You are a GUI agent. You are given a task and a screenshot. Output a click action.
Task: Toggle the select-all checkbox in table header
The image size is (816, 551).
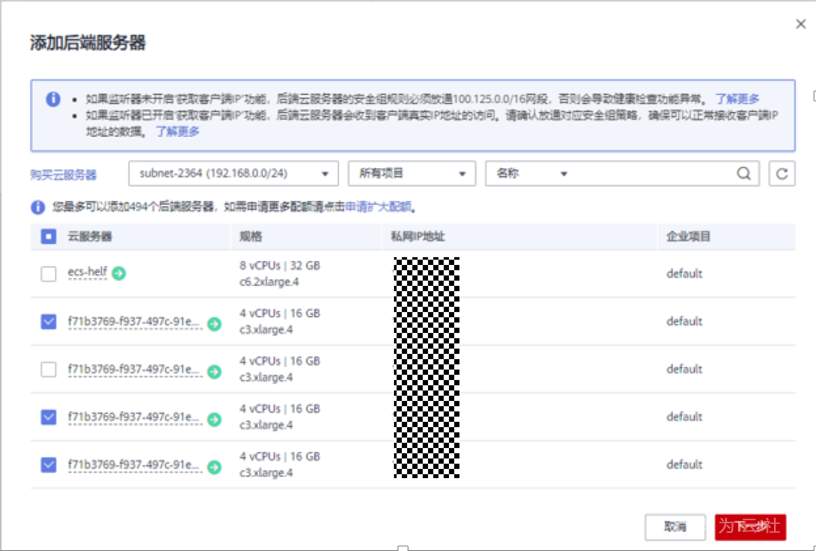pos(48,237)
